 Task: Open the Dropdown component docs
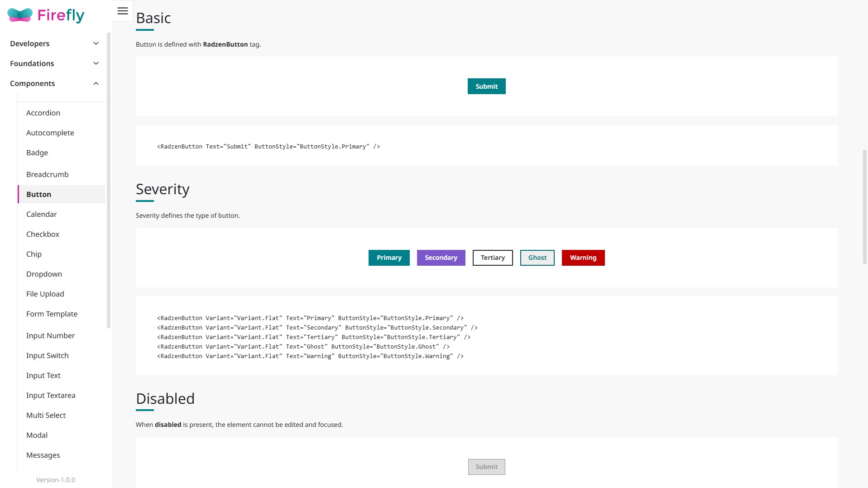[44, 274]
